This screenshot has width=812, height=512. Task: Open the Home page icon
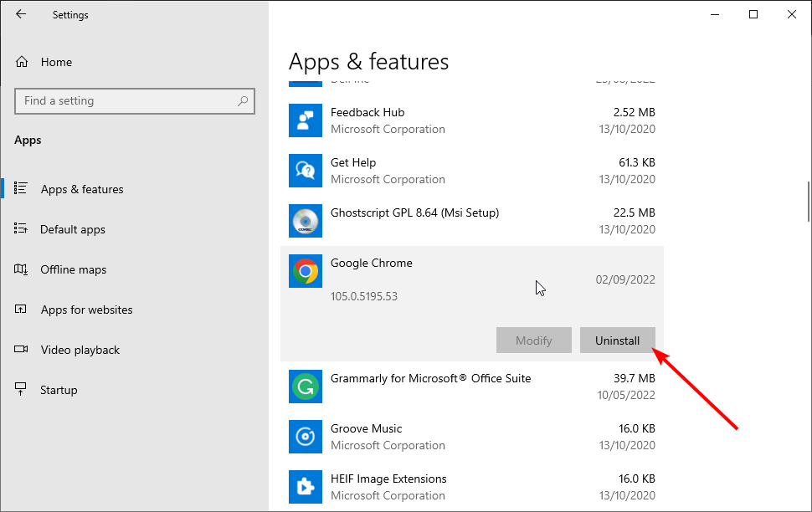(x=22, y=62)
